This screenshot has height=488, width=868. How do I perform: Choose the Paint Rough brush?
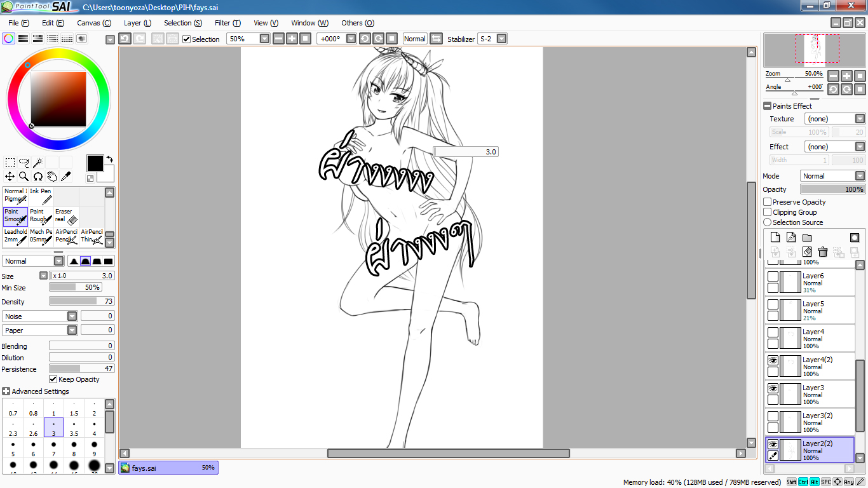(41, 217)
